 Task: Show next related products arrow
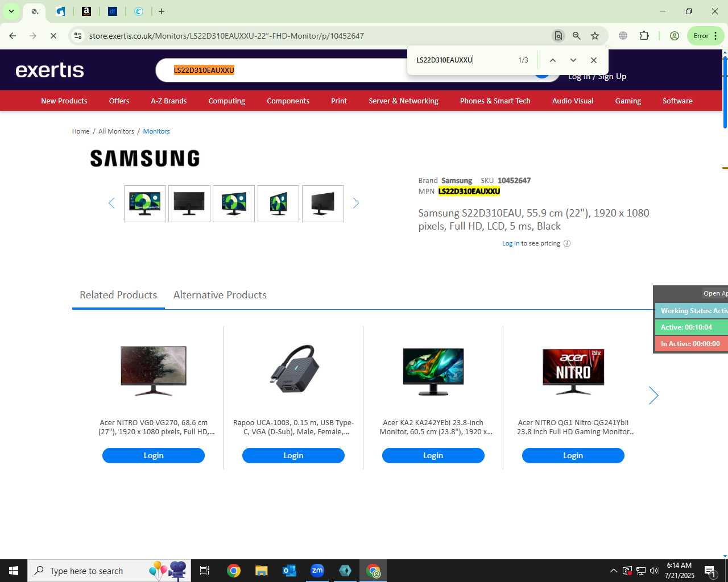(653, 396)
